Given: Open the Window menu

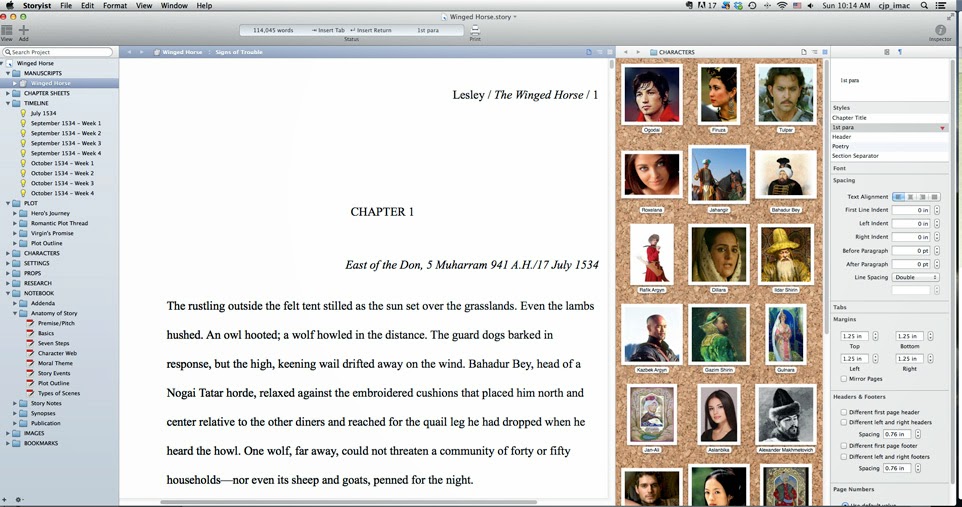Looking at the screenshot, I should (x=174, y=6).
